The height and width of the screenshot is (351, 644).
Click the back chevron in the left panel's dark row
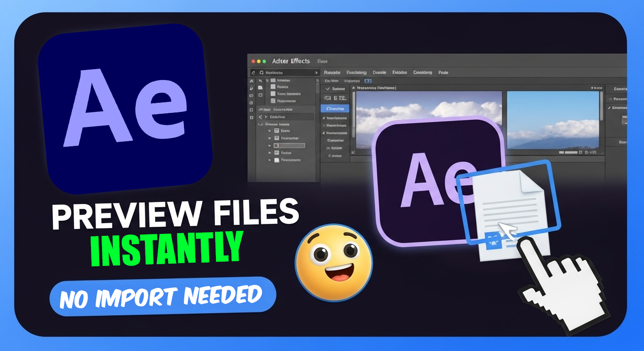[259, 117]
